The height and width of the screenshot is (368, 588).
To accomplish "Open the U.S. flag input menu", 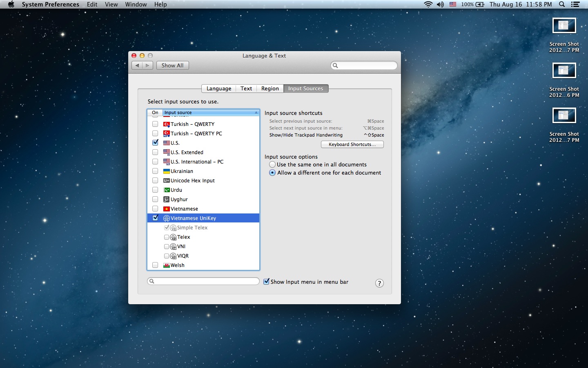I will tap(453, 4).
